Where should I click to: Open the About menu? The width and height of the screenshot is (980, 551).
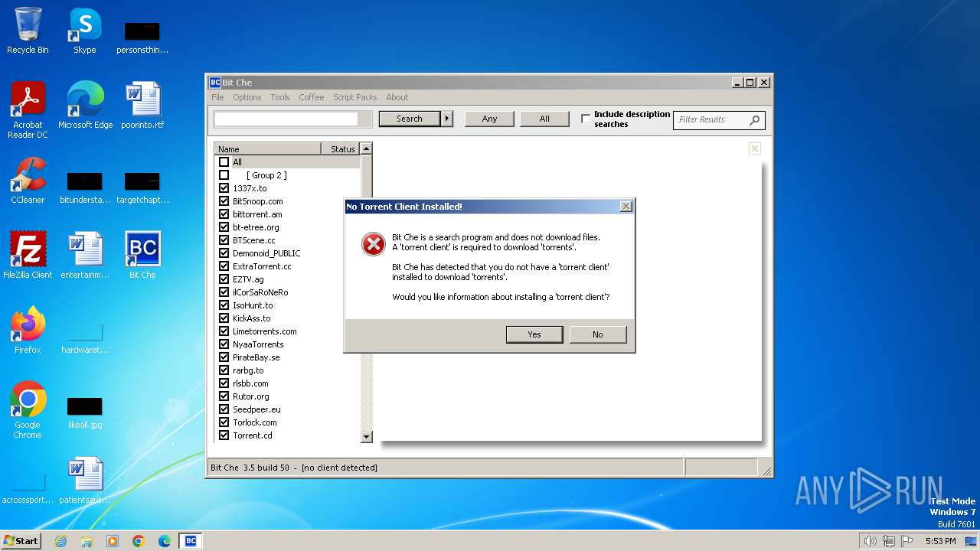pyautogui.click(x=397, y=97)
